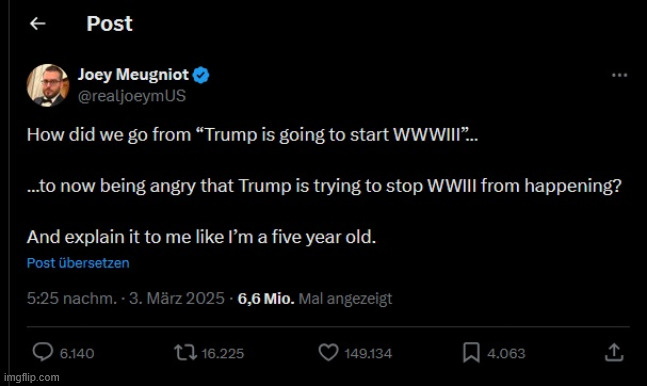Click the 16.225 reposts count
The height and width of the screenshot is (386, 647).
pyautogui.click(x=223, y=353)
